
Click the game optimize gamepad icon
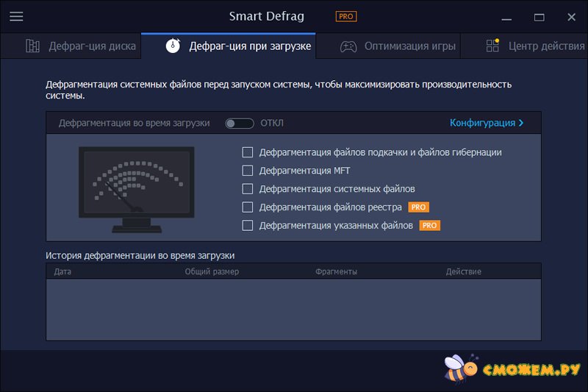[x=348, y=46]
